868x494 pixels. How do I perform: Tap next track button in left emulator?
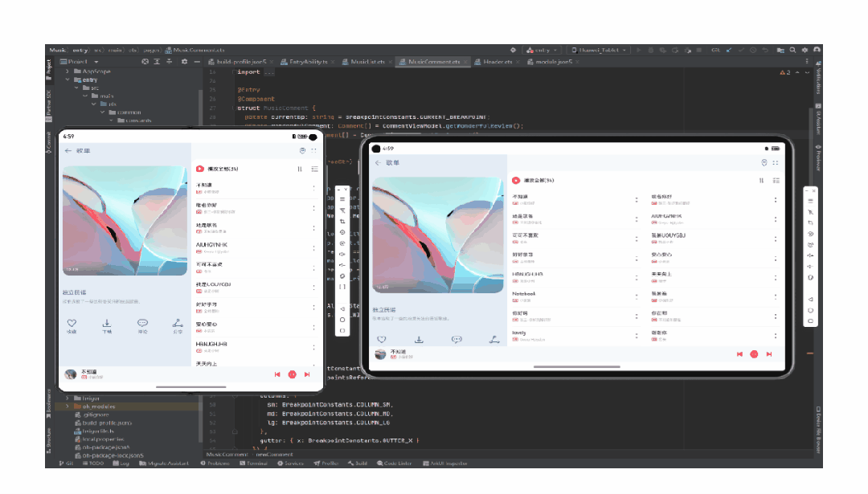[307, 374]
